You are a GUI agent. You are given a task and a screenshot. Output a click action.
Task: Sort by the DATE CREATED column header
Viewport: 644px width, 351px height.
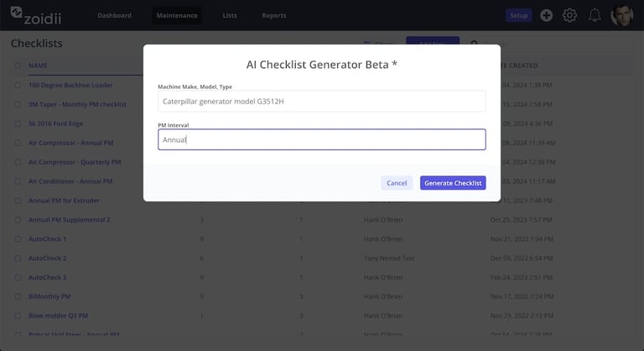click(519, 65)
